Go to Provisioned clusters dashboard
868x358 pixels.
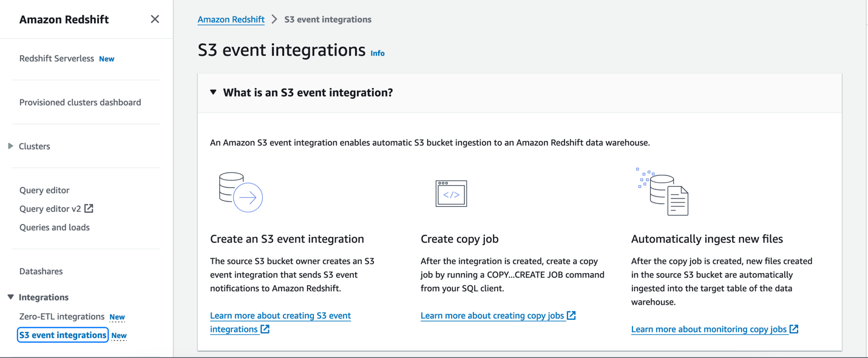tap(80, 103)
